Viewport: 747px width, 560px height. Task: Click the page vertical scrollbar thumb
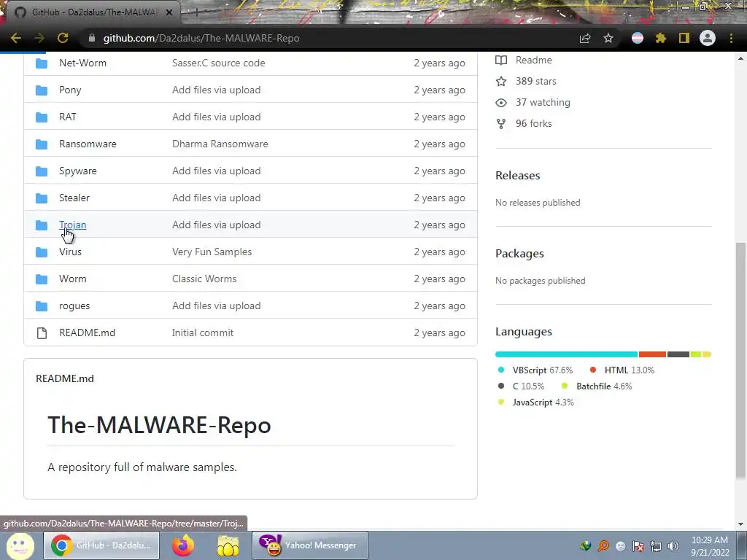[740, 360]
